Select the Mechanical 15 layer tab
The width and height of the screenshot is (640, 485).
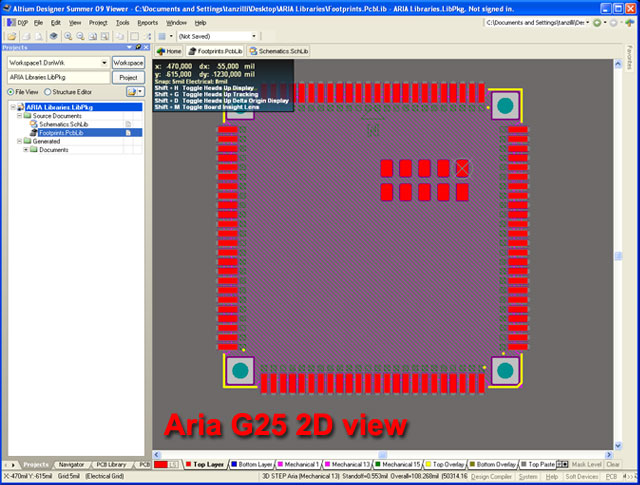pyautogui.click(x=398, y=464)
